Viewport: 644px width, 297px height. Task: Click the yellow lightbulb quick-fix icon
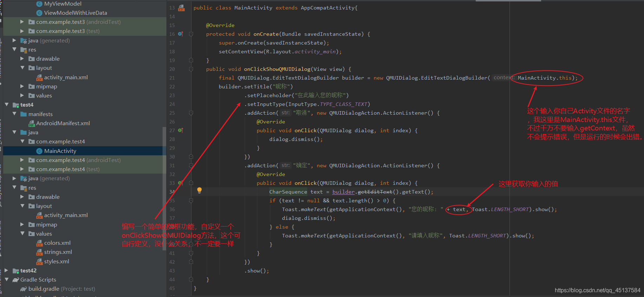[x=199, y=190]
